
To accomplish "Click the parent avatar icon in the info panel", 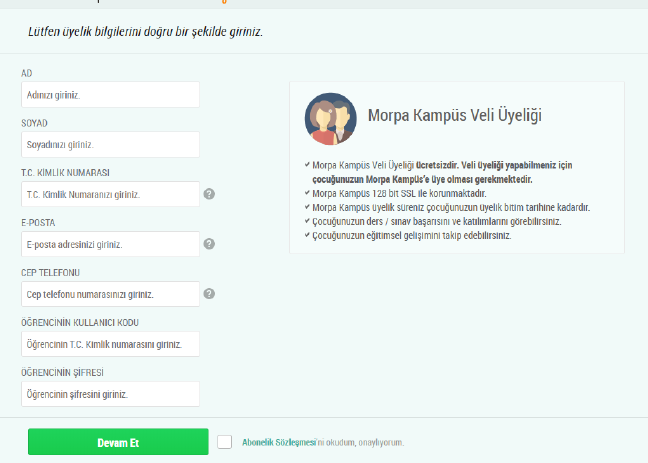I will tap(330, 117).
